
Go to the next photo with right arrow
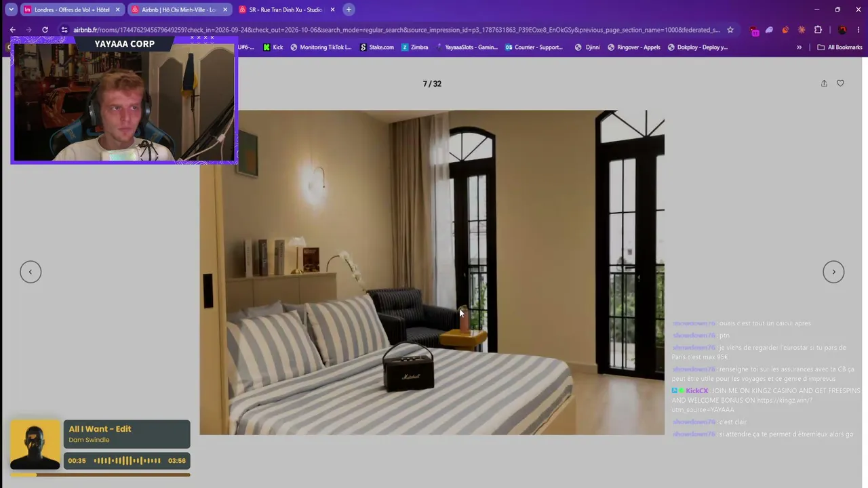[833, 272]
